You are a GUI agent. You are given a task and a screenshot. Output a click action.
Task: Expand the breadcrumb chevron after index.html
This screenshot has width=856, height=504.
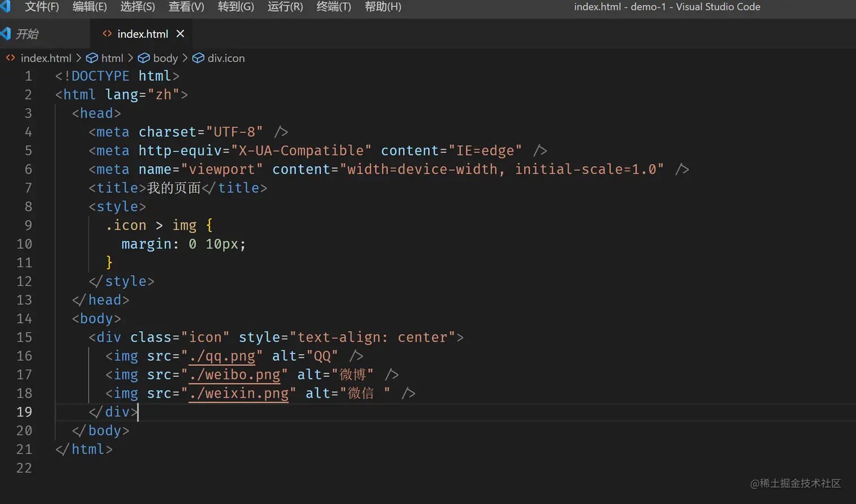click(79, 58)
